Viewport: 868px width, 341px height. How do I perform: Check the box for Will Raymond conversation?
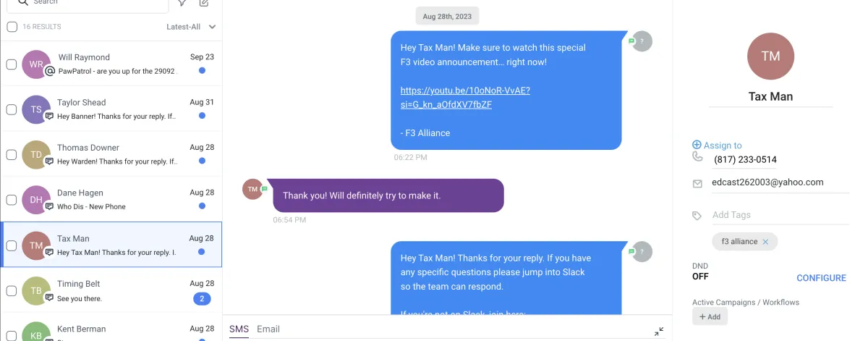[x=12, y=64]
